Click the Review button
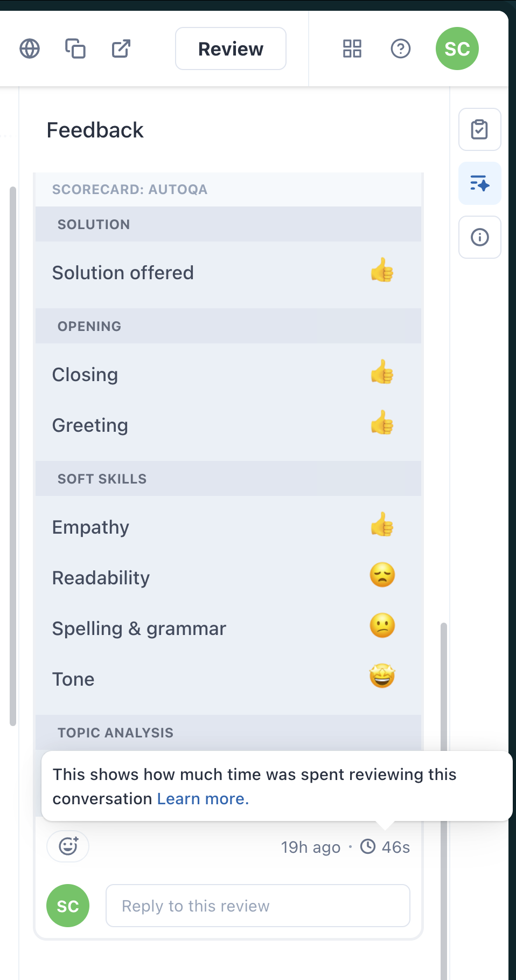 click(x=231, y=49)
